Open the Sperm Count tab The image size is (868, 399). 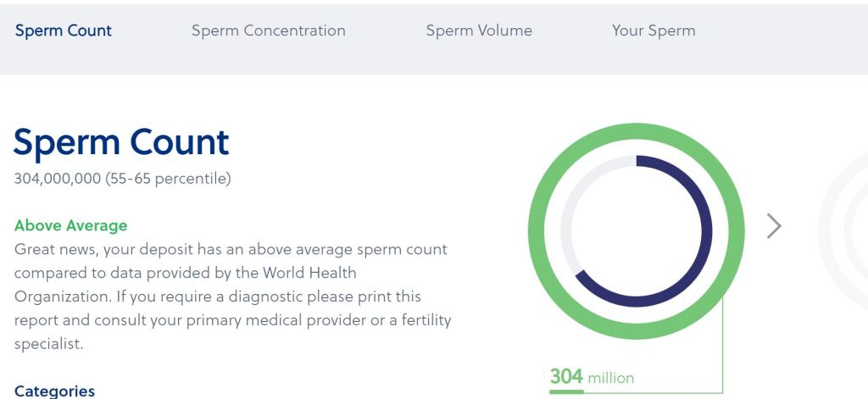64,30
